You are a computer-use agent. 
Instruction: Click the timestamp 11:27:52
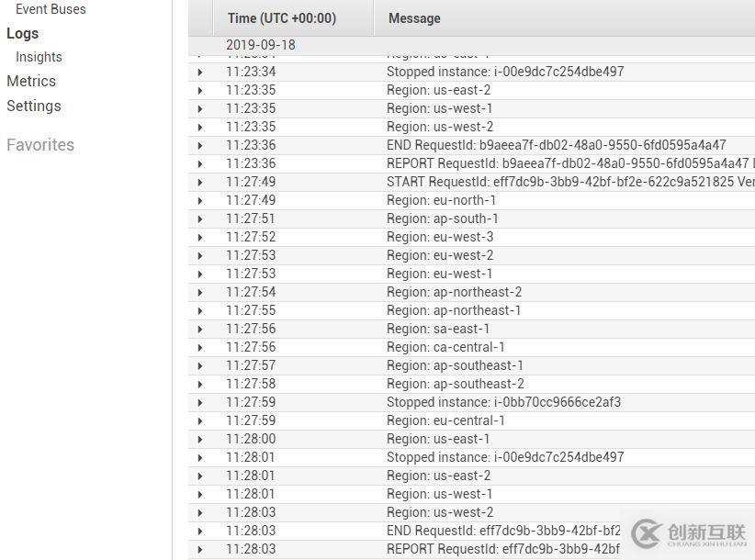pos(251,237)
